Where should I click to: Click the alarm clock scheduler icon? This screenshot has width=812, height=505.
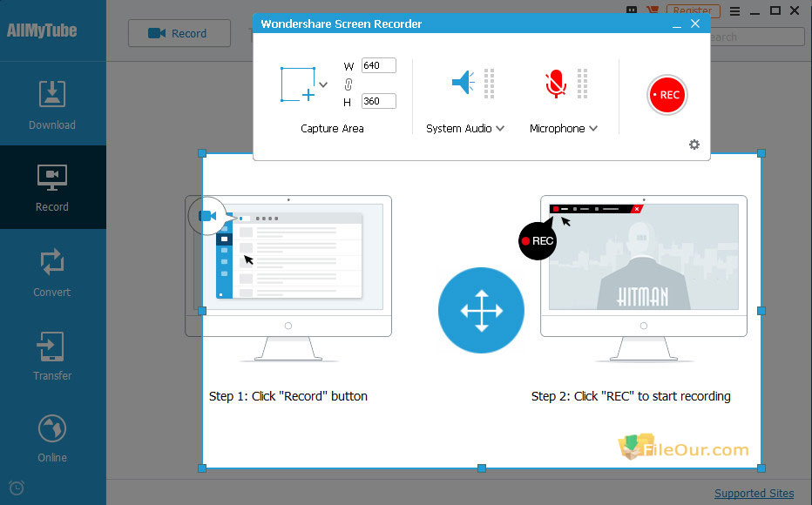point(17,488)
